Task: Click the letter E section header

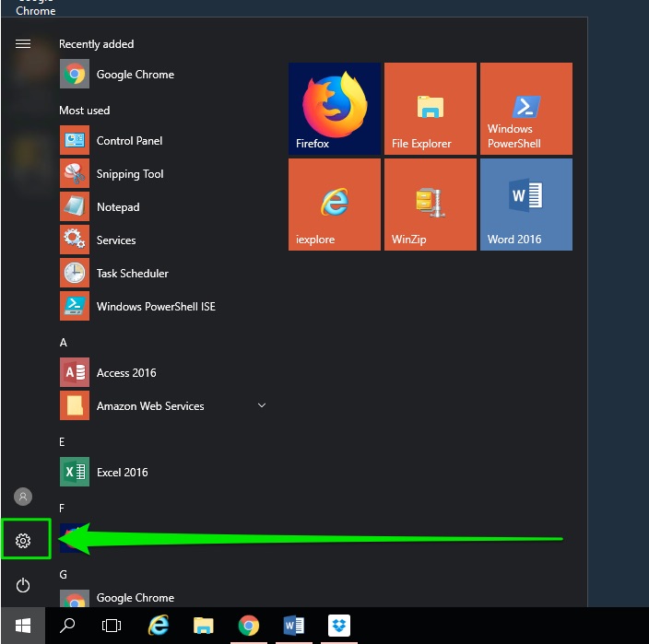Action: click(x=62, y=441)
